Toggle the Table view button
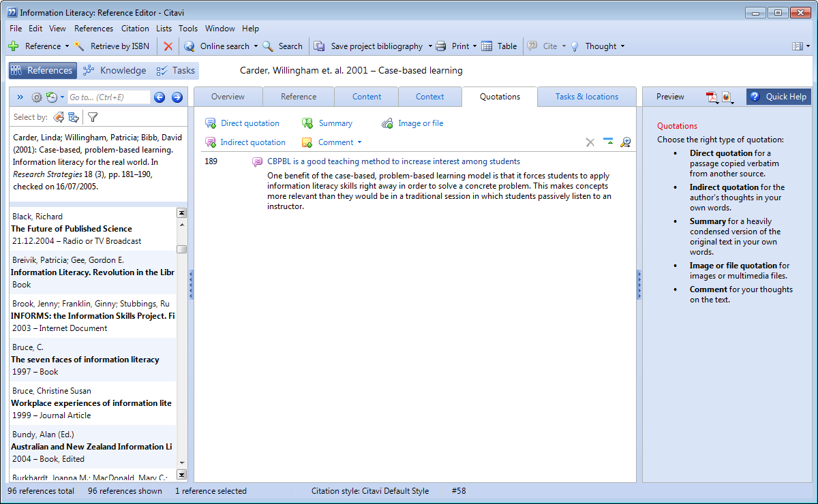This screenshot has height=504, width=818. pyautogui.click(x=499, y=46)
